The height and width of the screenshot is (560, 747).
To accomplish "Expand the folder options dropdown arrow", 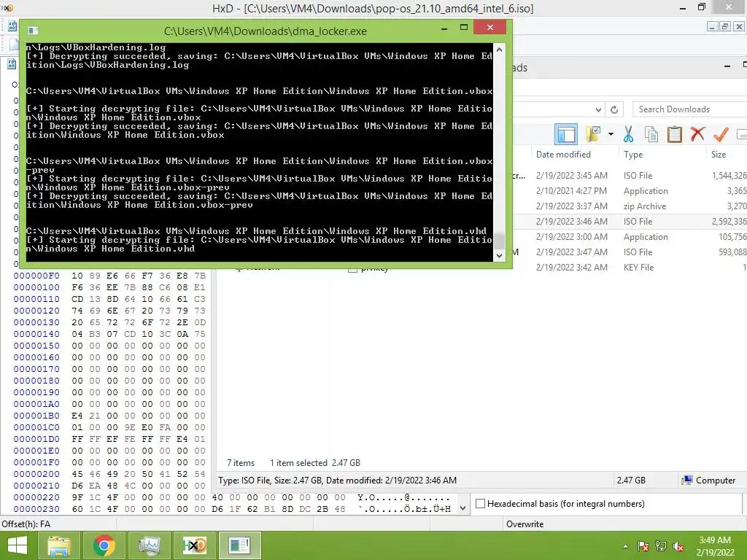I will tap(611, 134).
